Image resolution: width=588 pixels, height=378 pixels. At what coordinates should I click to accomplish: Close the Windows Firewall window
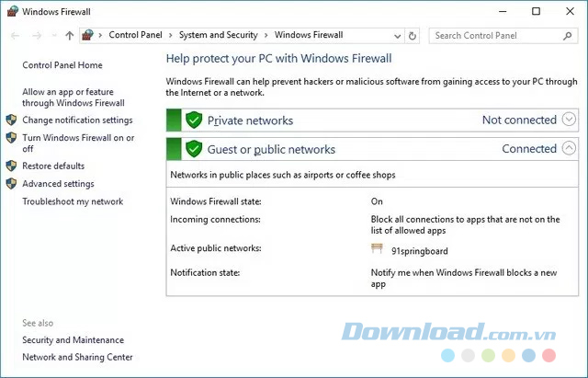570,11
